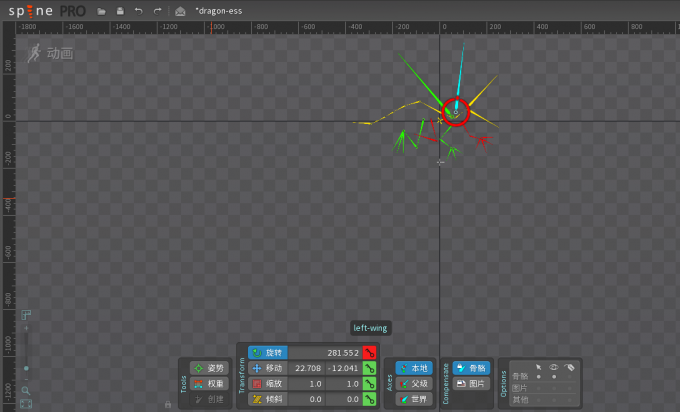The height and width of the screenshot is (412, 680).
Task: Click the zoom out minus icon
Action: 26,379
